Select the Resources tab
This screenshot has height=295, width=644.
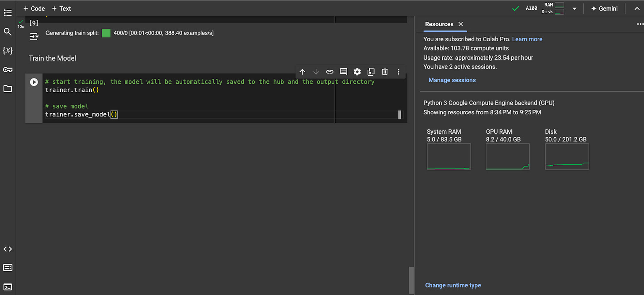439,24
